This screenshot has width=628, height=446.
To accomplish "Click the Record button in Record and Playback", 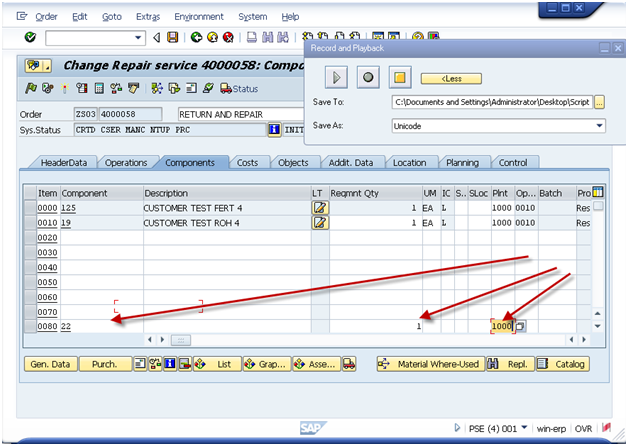I will (x=368, y=77).
